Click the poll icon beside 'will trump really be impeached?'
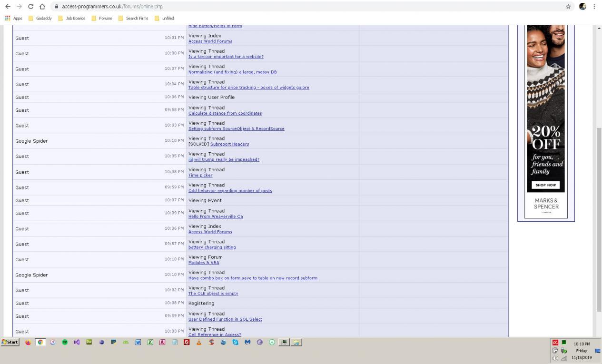 pyautogui.click(x=190, y=160)
